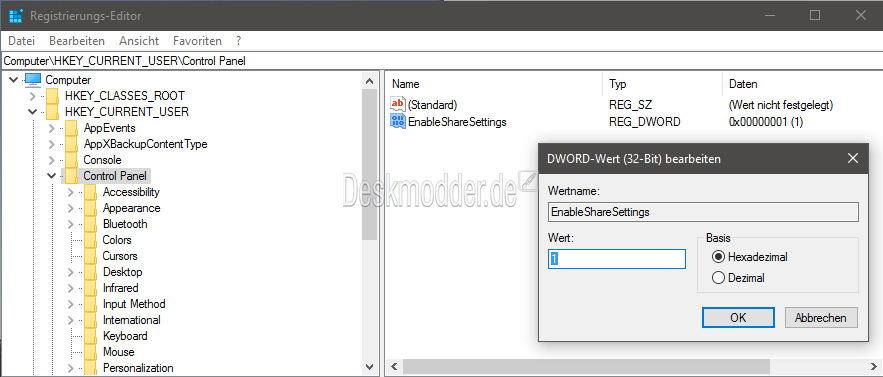Collapse the Control Panel key
883x377 pixels.
[x=52, y=176]
